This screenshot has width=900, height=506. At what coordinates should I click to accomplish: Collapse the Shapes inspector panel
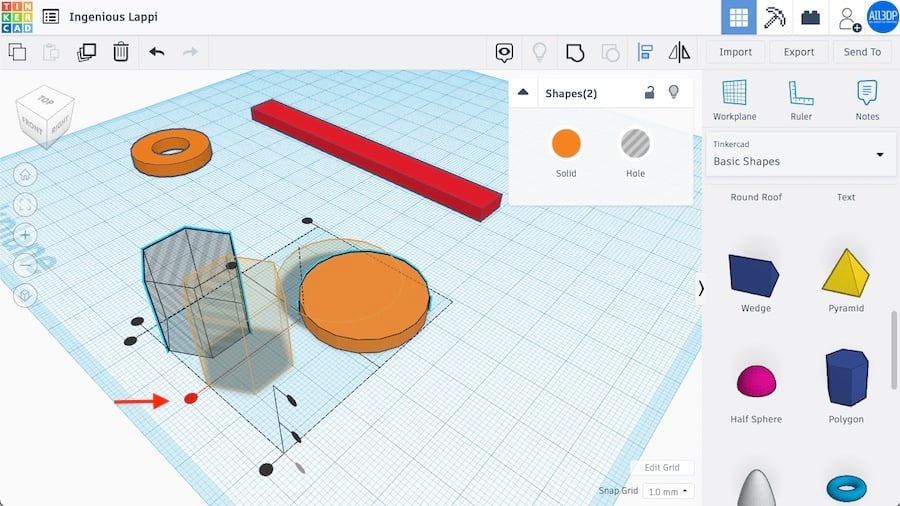[523, 93]
